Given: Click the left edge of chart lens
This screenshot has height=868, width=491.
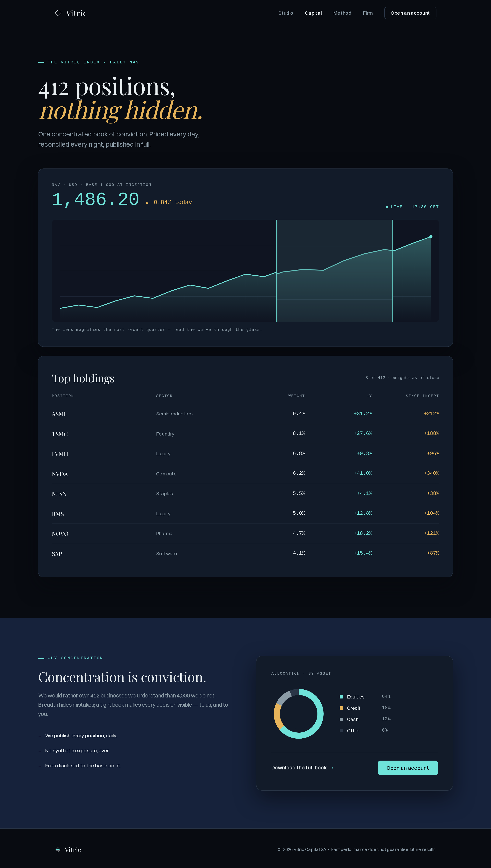Looking at the screenshot, I should pos(277,271).
